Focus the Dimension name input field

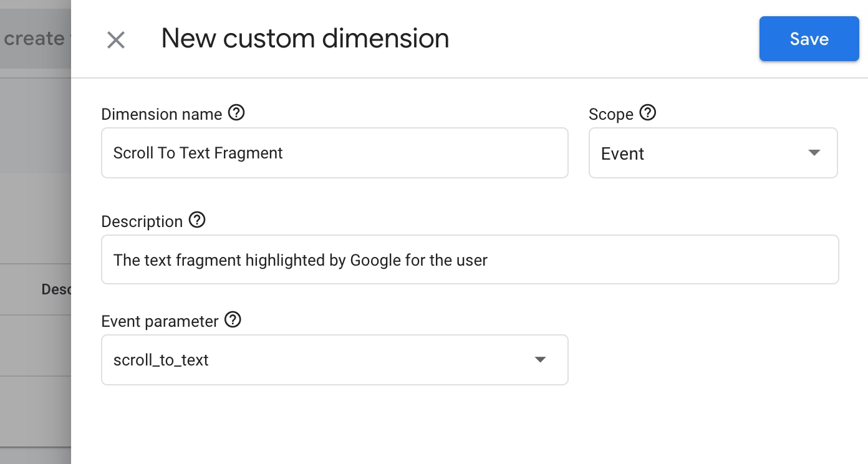[334, 153]
